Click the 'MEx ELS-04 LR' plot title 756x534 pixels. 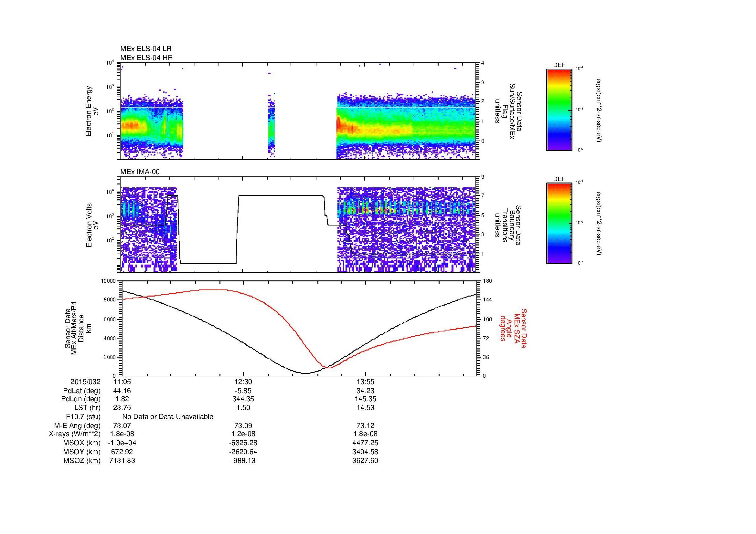pyautogui.click(x=145, y=49)
